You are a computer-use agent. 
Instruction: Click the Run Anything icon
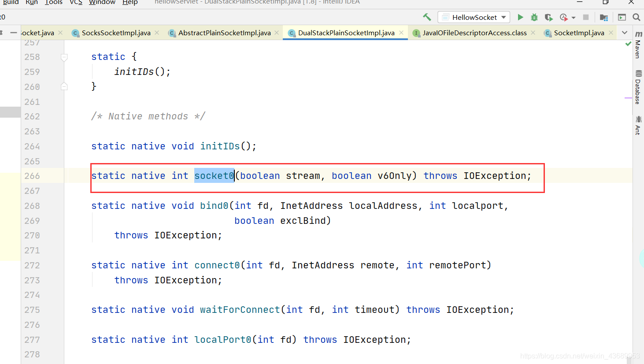tap(622, 17)
